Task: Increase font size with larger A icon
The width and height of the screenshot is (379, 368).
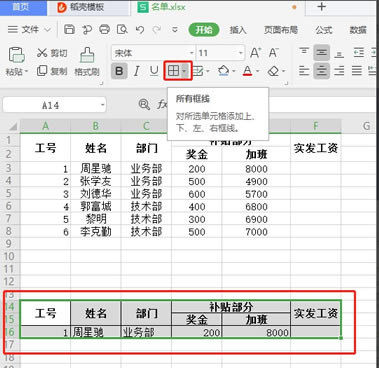Action: 255,53
